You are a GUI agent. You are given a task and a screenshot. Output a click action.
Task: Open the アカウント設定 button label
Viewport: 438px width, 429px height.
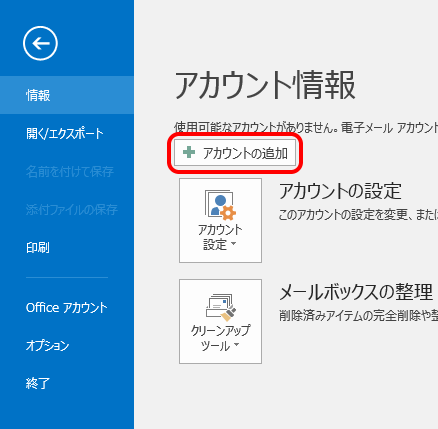[220, 237]
